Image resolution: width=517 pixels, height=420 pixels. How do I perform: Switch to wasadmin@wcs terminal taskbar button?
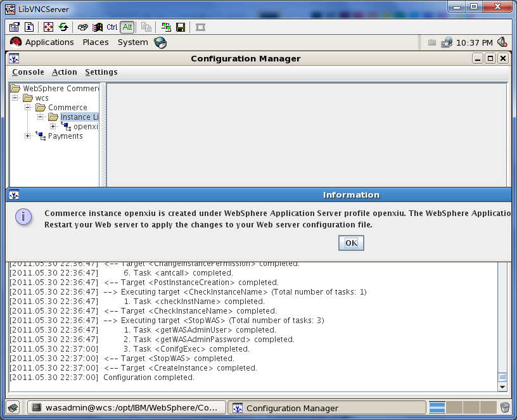(x=127, y=408)
